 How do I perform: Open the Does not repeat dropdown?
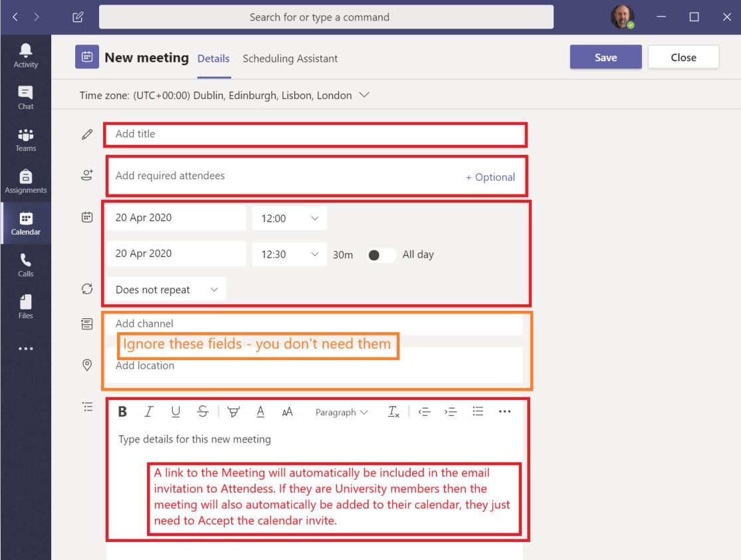point(165,289)
